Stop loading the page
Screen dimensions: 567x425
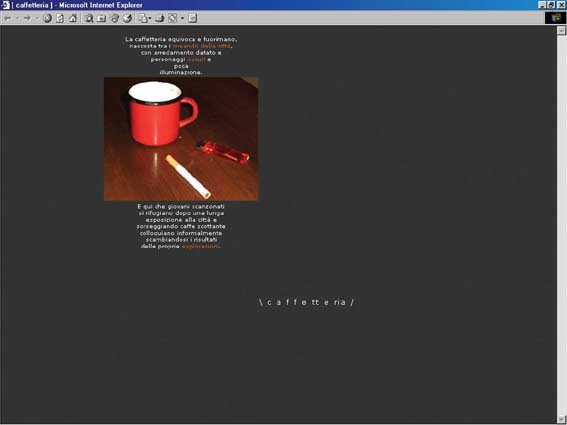47,18
